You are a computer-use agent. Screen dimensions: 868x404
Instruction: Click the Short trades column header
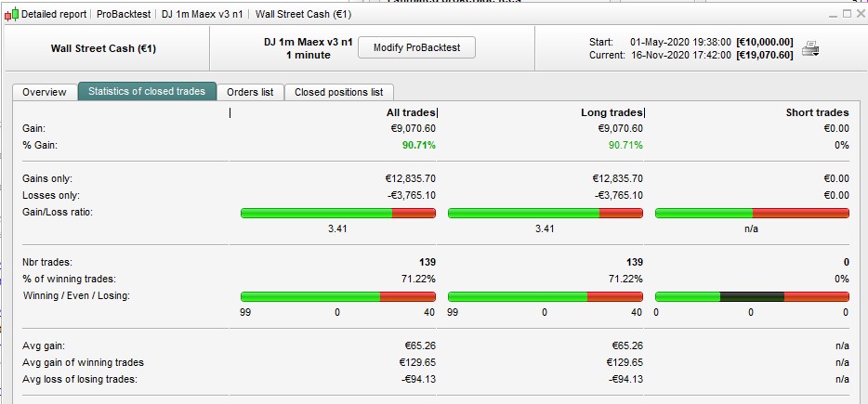coord(817,112)
